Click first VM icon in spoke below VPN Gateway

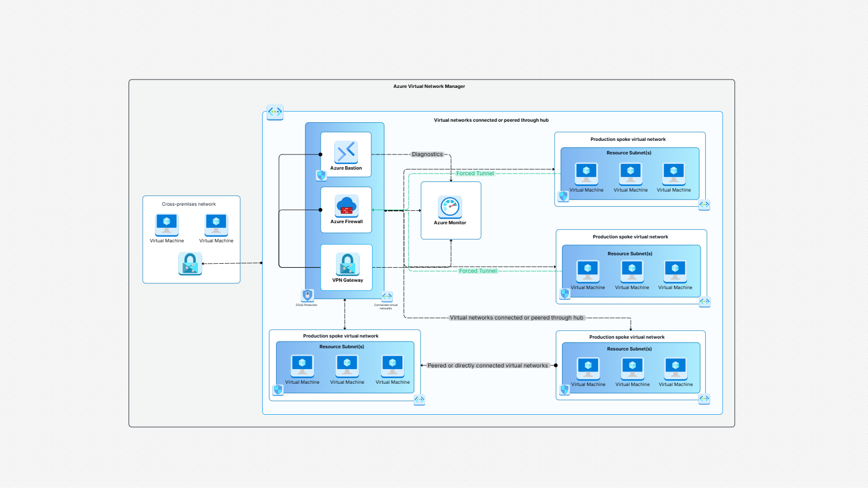[302, 366]
